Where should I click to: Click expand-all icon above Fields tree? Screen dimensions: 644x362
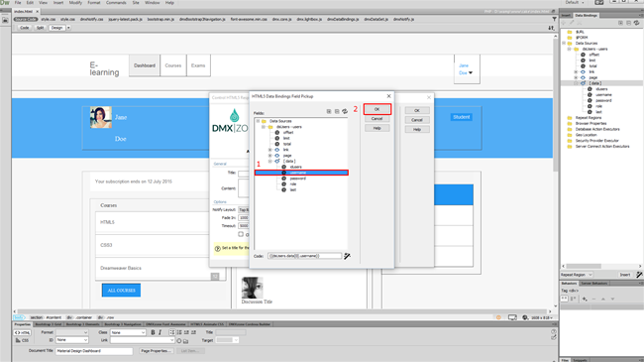click(329, 111)
